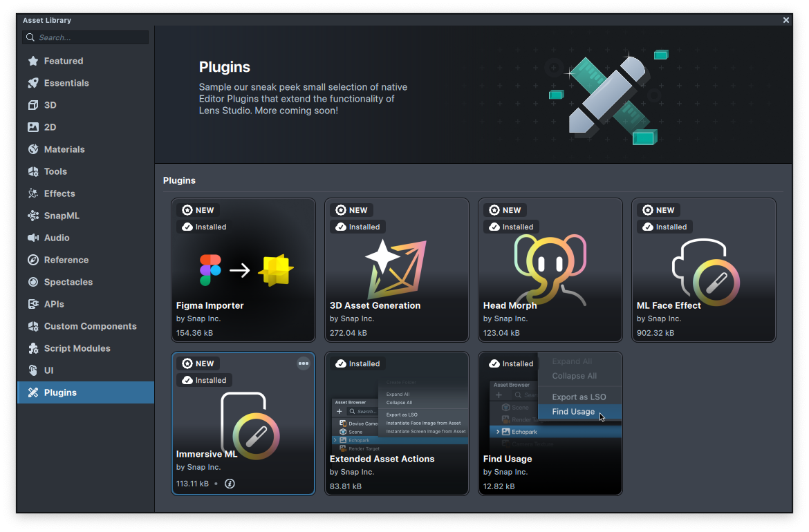Click the Featured star icon in sidebar
The image size is (809, 532).
pyautogui.click(x=32, y=61)
